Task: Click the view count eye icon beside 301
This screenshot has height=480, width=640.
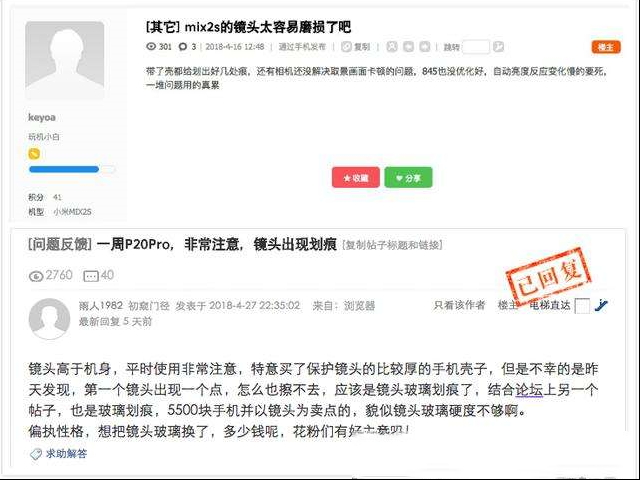Action: point(151,47)
